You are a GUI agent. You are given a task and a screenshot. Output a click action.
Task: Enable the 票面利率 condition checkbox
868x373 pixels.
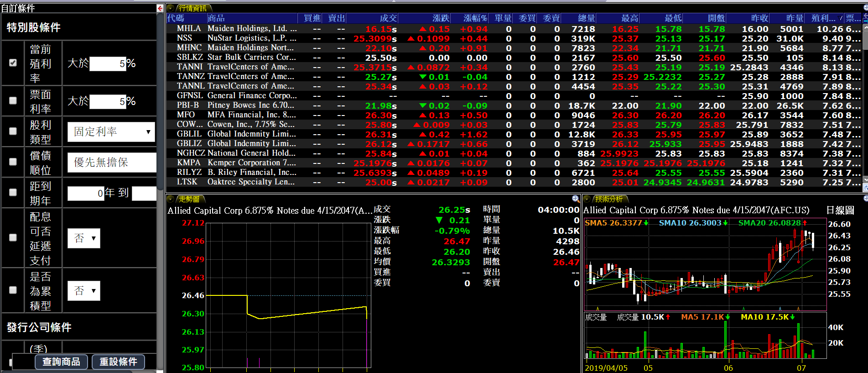click(x=13, y=101)
